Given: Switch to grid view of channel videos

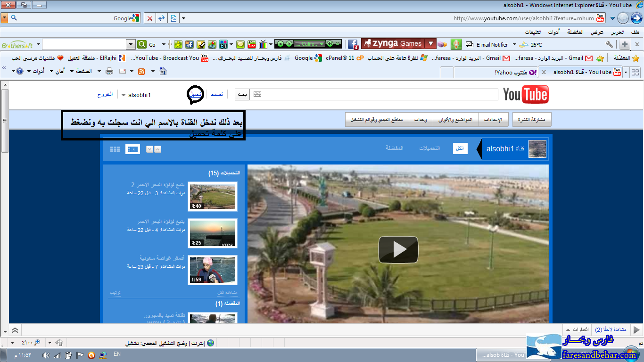Looking at the screenshot, I should click(115, 149).
